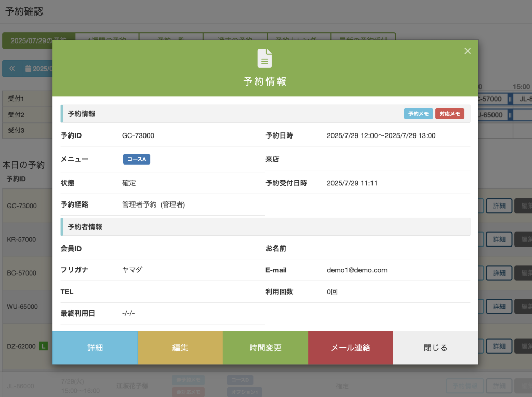This screenshot has height=397, width=532.
Task: Click the 管理者予約 (管理者) route text
Action: pos(153,204)
